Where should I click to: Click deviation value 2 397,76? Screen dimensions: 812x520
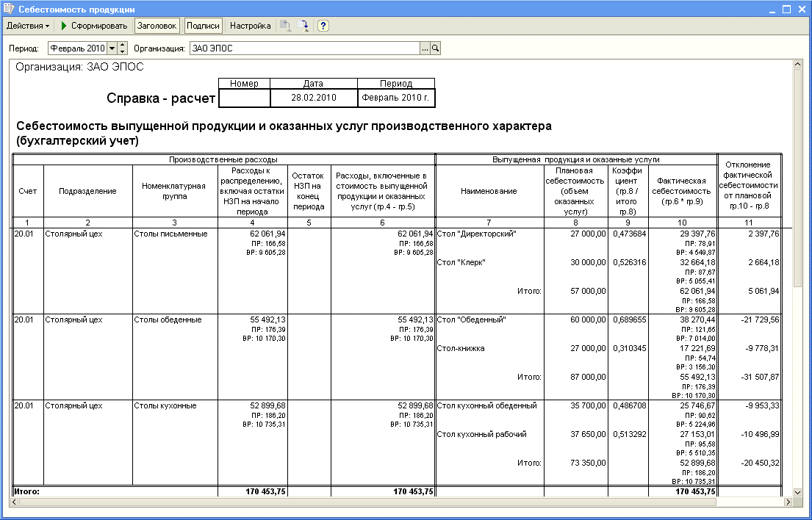(x=764, y=234)
